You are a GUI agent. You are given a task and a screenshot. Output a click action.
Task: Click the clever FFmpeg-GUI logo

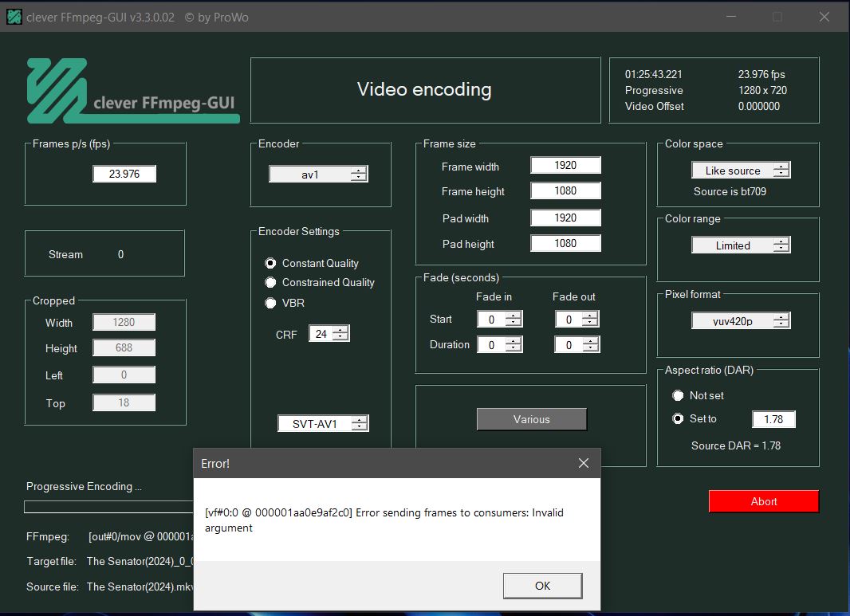[133, 91]
